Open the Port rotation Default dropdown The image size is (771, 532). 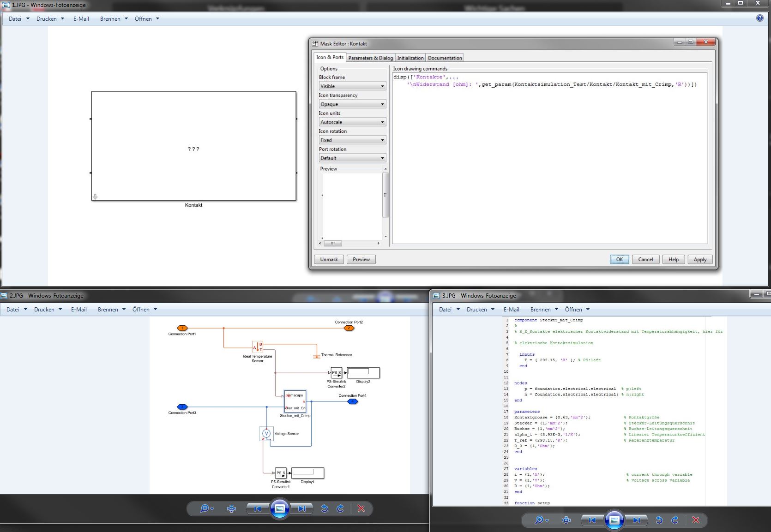[x=352, y=158]
